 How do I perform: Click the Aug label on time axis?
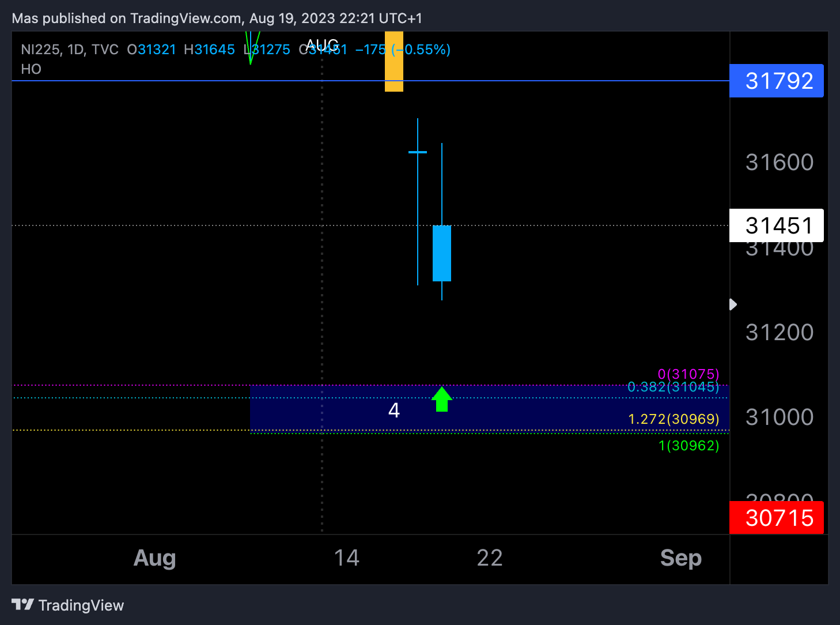(x=154, y=558)
